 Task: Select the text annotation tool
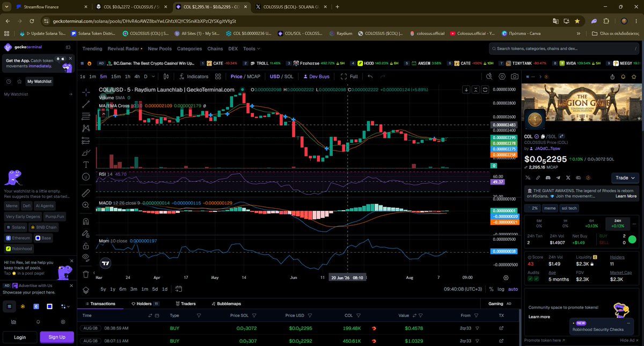click(x=86, y=165)
